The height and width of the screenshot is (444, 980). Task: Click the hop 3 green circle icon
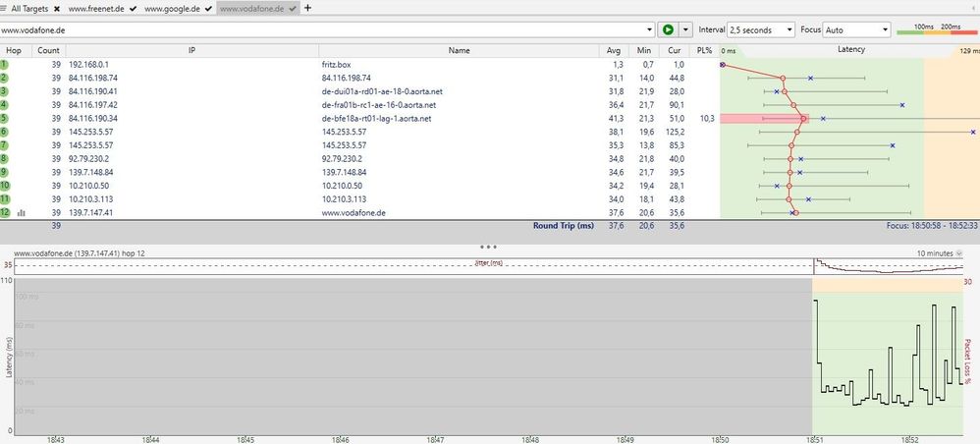(4, 91)
